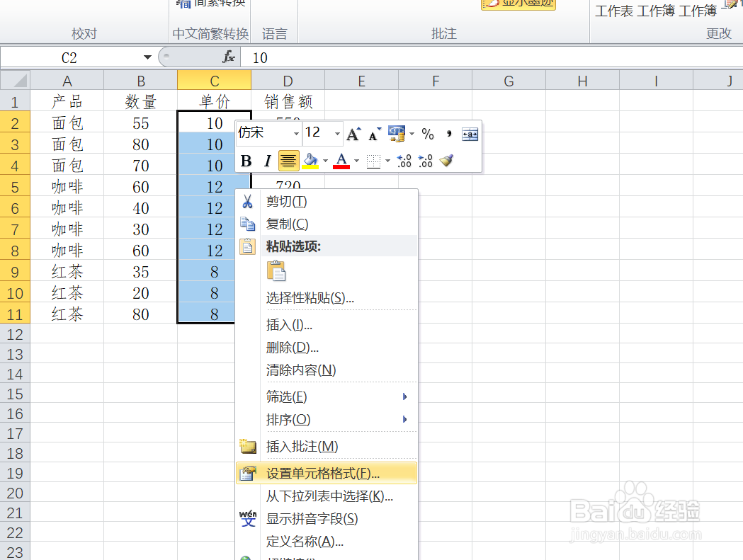Viewport: 743px width, 560px height.
Task: Click the 显示墨迹 button
Action: (518, 5)
